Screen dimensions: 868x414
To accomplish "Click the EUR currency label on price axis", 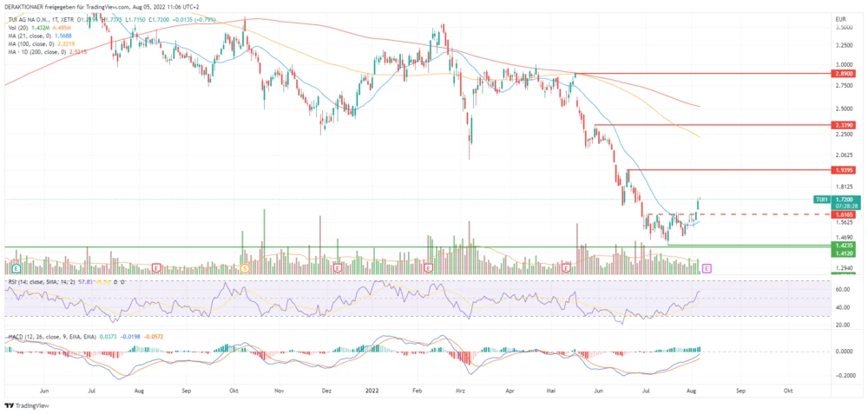I will 839,18.
